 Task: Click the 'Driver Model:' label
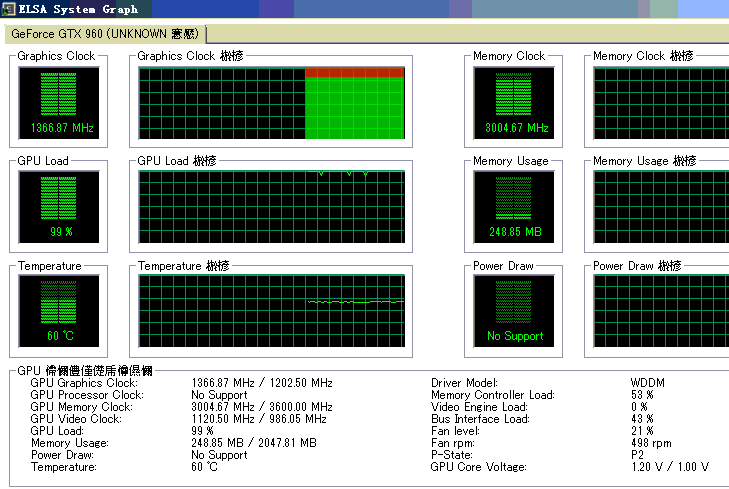click(464, 383)
